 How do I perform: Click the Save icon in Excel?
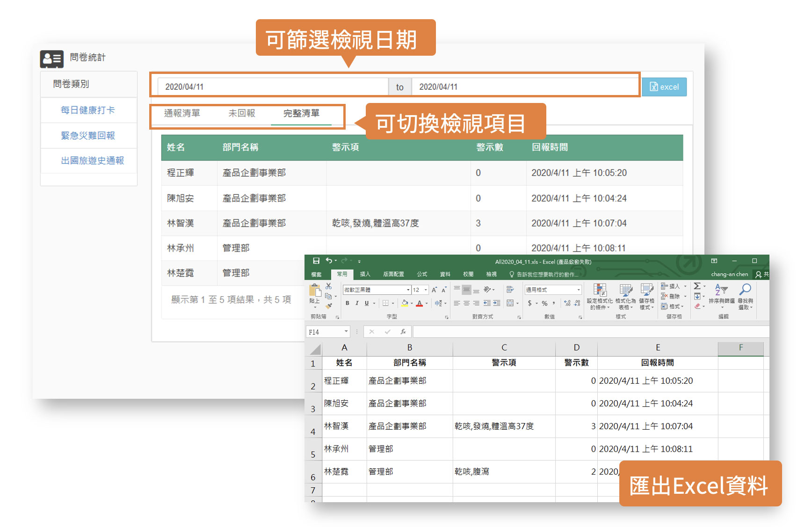point(316,261)
